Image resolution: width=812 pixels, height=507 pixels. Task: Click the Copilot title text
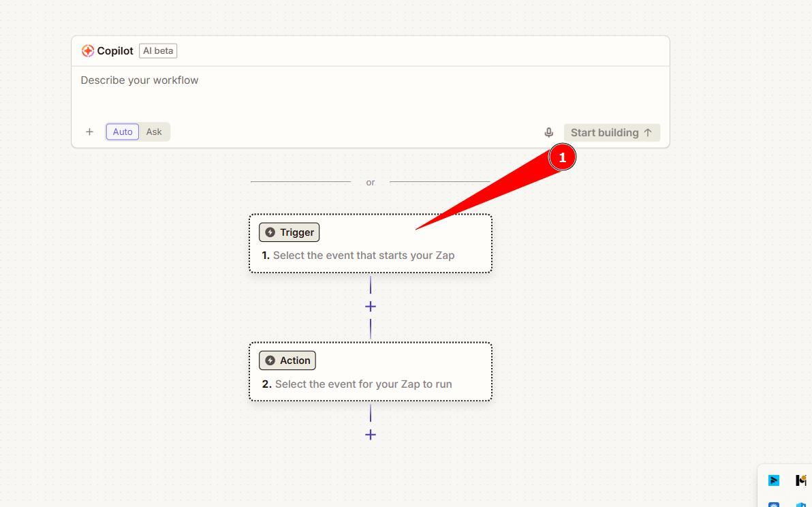coord(115,51)
